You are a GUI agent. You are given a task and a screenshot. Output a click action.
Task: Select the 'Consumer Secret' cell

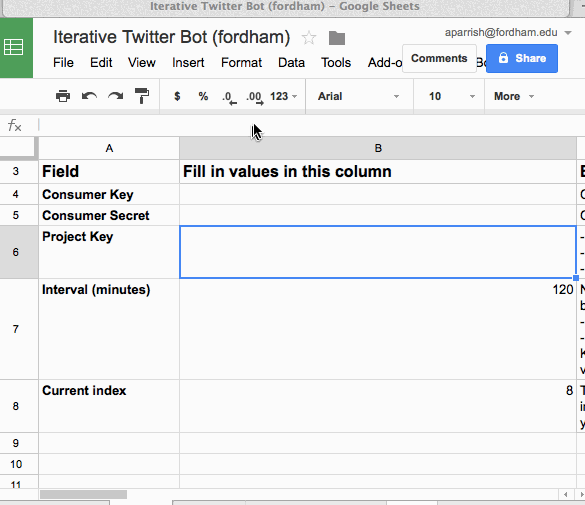(x=109, y=215)
